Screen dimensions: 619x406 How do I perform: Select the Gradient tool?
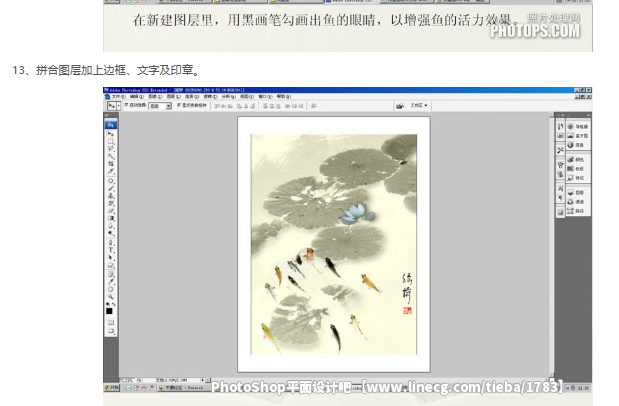(111, 218)
